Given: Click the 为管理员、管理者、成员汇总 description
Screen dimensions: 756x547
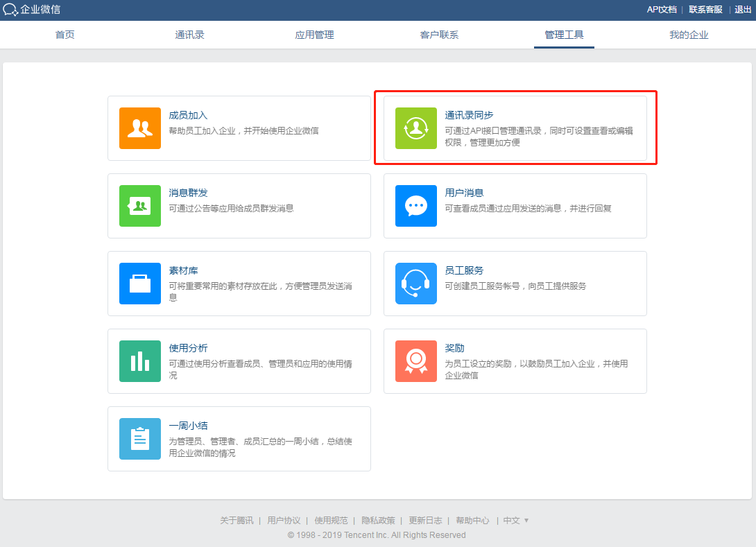Looking at the screenshot, I should 260,446.
